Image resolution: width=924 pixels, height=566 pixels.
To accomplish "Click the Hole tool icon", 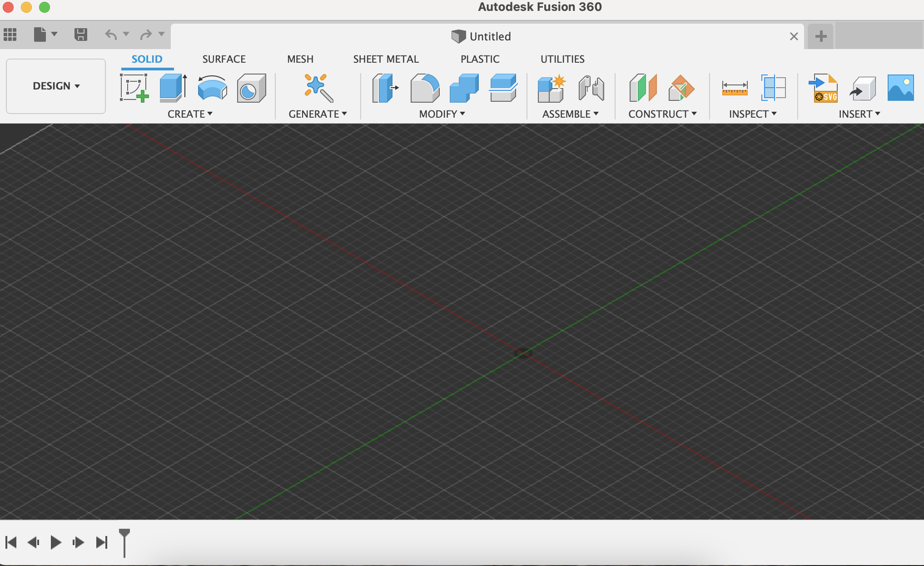I will [x=251, y=88].
